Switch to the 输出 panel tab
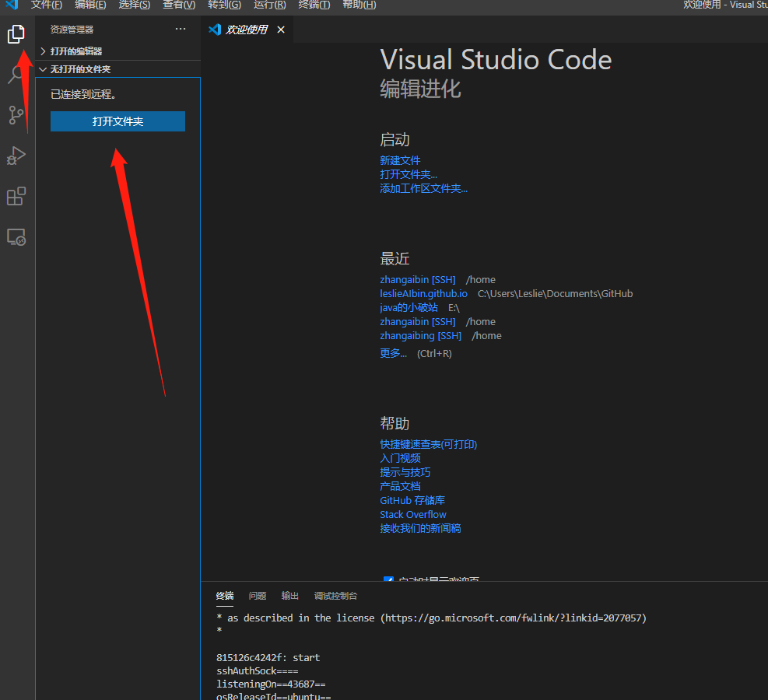 [290, 596]
